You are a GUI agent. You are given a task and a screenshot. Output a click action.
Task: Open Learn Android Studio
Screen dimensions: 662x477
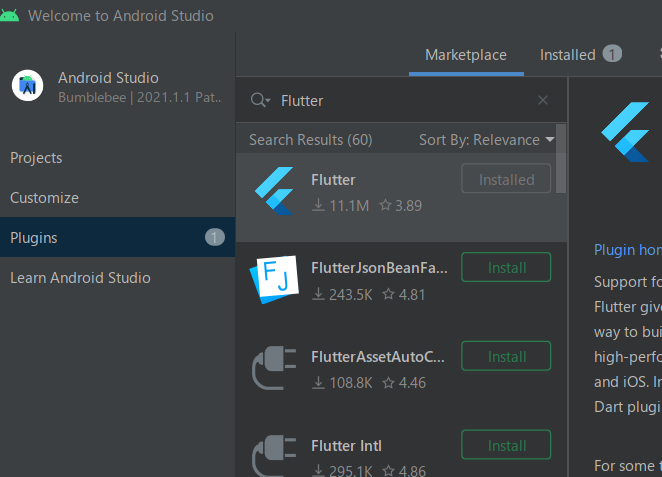117,278
